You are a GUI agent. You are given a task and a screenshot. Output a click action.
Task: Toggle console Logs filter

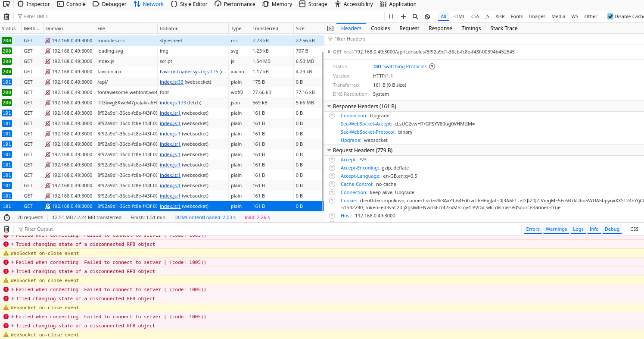578,229
